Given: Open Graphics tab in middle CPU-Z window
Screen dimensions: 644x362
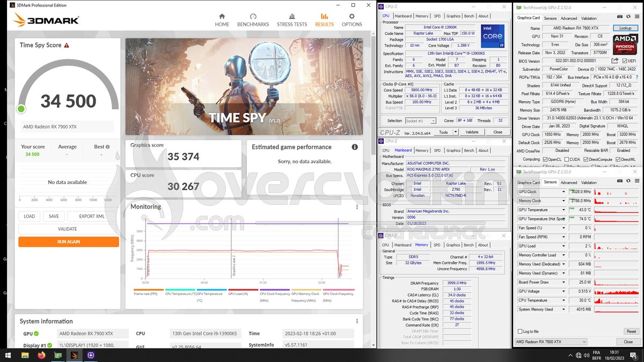Looking at the screenshot, I should [453, 151].
